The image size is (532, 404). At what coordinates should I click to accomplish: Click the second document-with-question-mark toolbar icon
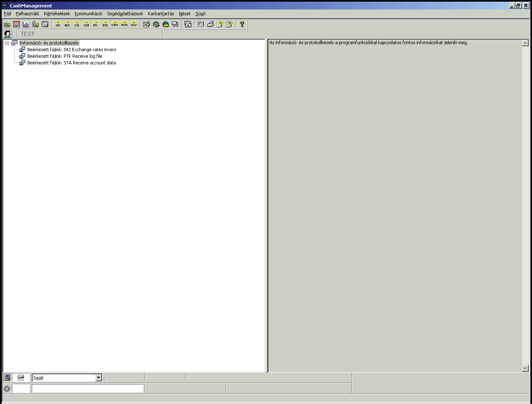pos(229,24)
